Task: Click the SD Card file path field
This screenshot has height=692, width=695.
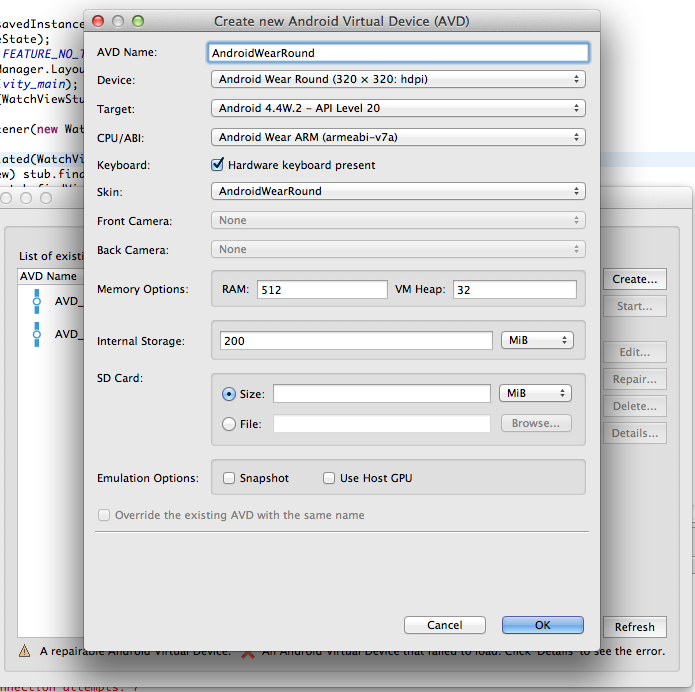Action: tap(382, 423)
